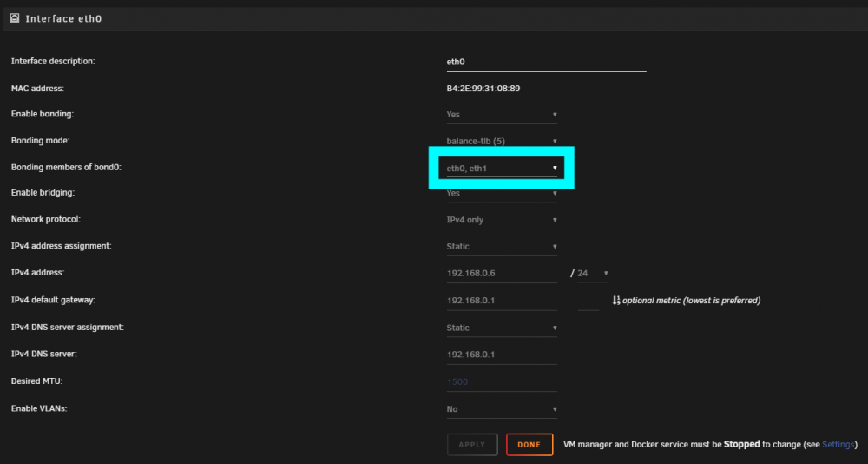Edit the Interface description field

[x=546, y=62]
